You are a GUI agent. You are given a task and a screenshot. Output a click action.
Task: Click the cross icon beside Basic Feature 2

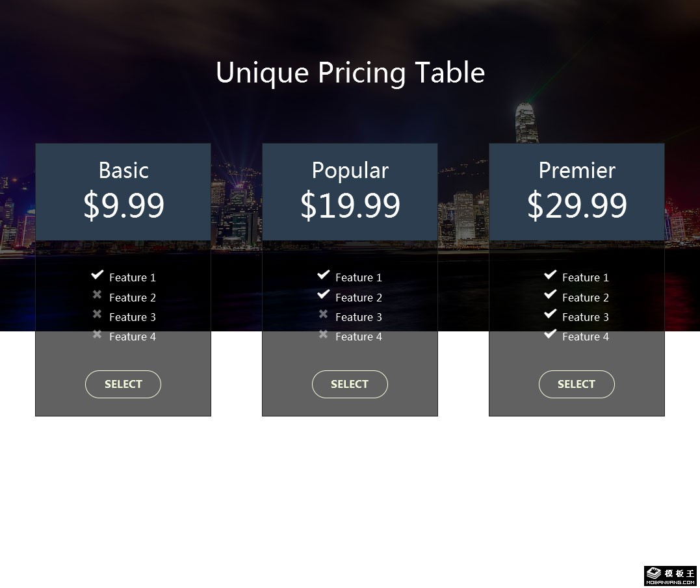click(97, 294)
